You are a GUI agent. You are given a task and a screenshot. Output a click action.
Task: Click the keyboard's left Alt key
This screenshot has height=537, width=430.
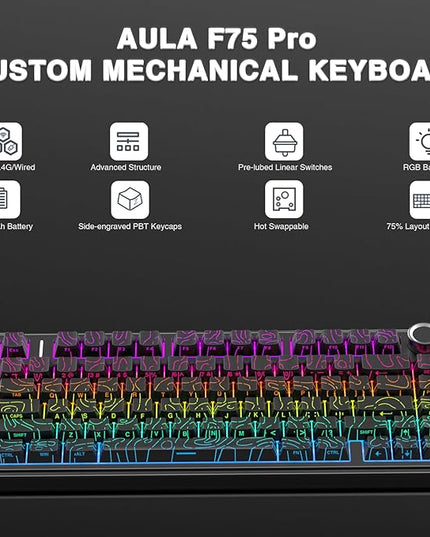(80, 450)
